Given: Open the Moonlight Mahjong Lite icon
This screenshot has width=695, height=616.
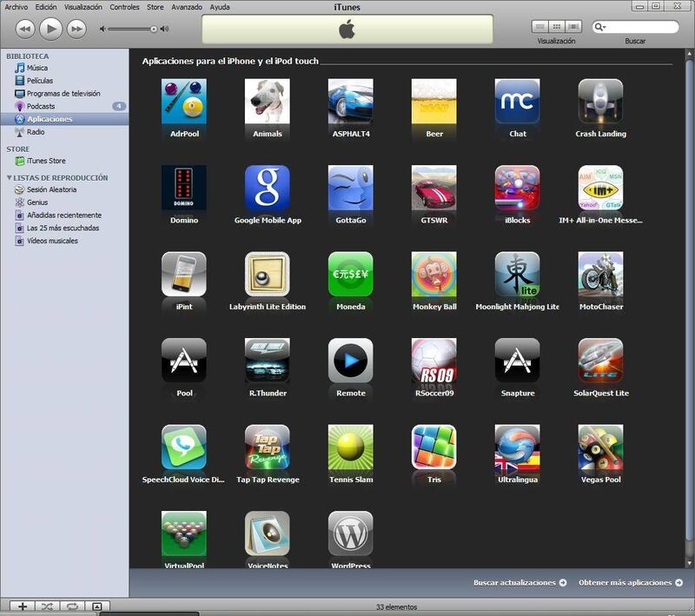Looking at the screenshot, I should [517, 275].
